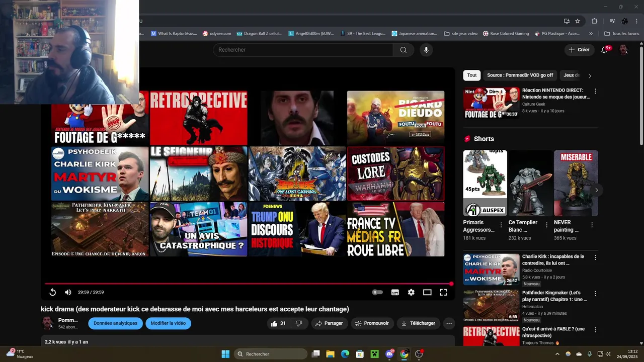The width and height of the screenshot is (644, 362).
Task: Show more filter chips with right arrow
Action: pyautogui.click(x=590, y=75)
